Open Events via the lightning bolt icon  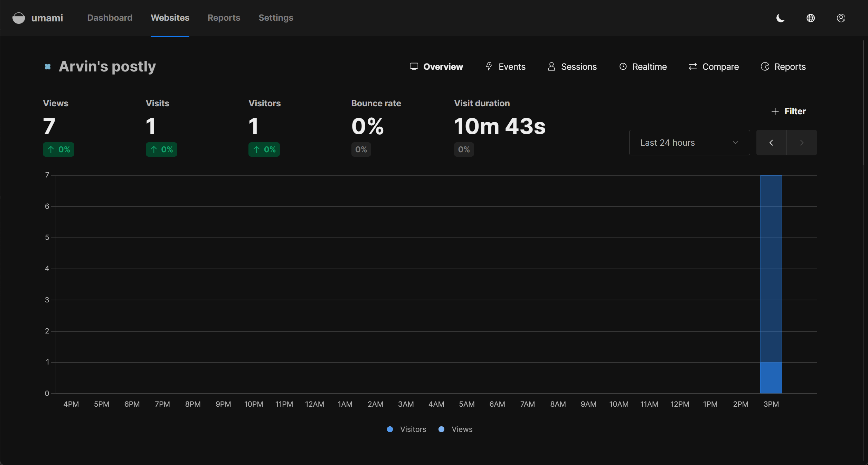tap(489, 66)
